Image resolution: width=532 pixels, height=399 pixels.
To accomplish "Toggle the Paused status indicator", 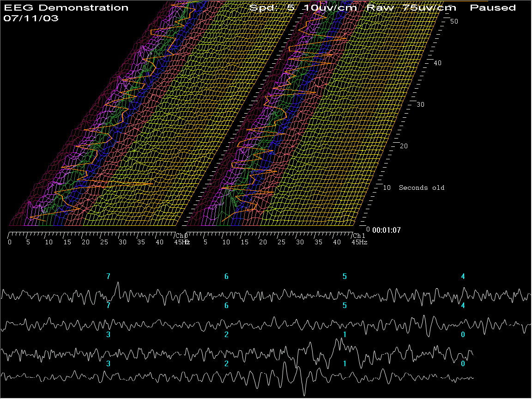I will tap(492, 8).
